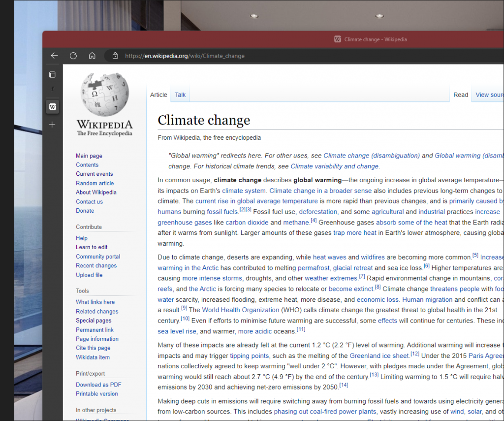
Task: Open the Recent changes sidebar link
Action: pos(96,265)
